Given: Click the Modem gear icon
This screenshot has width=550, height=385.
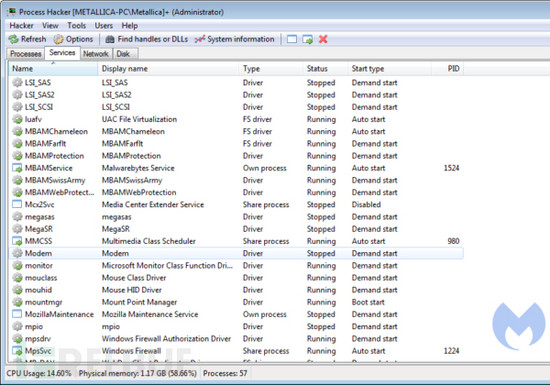Looking at the screenshot, I should point(17,253).
